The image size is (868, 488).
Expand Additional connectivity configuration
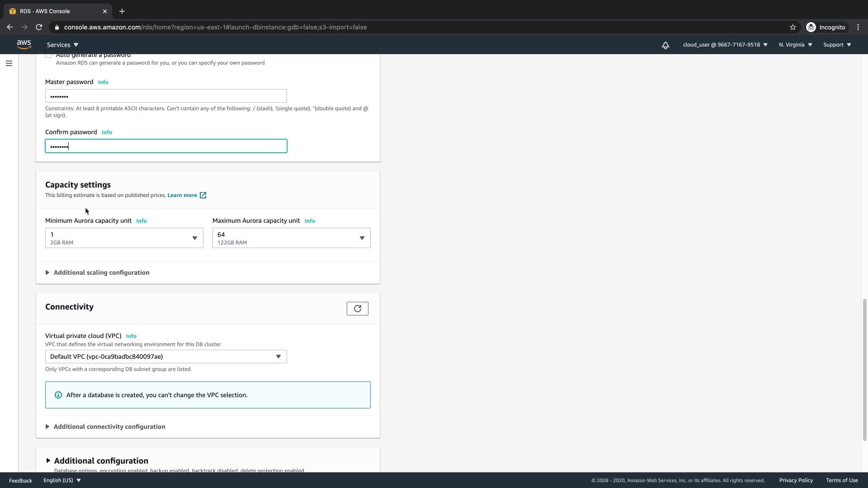click(109, 427)
